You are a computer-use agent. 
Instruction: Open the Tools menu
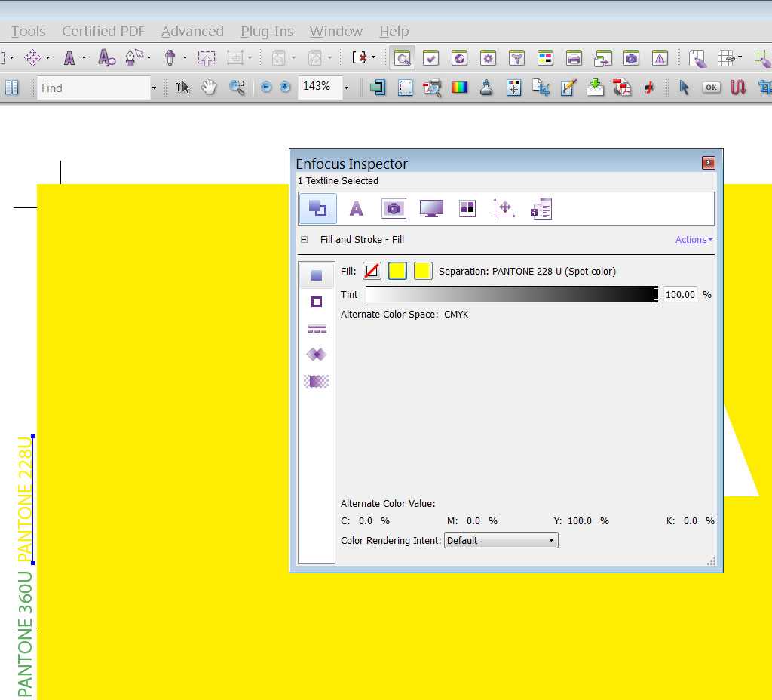click(28, 32)
